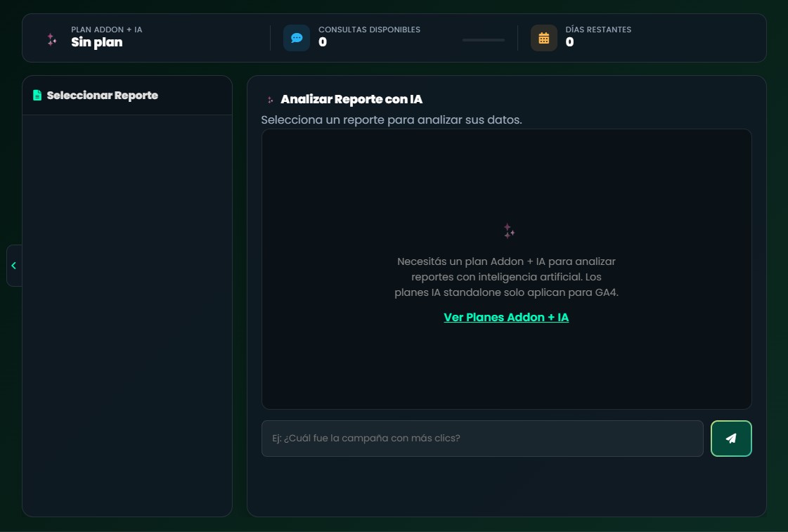Open the Ver Planes Addon + IA link
This screenshot has width=788, height=532.
[506, 317]
